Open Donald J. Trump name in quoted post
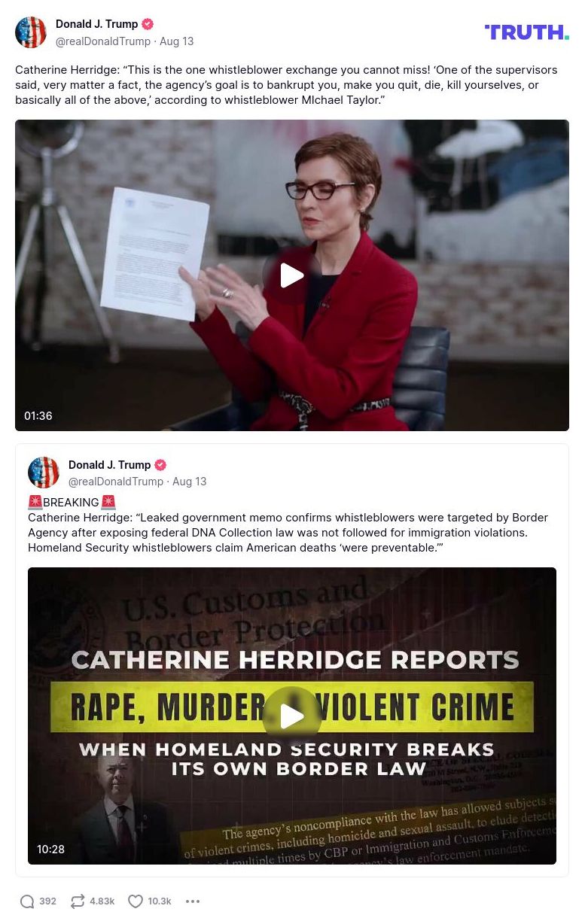Screen dimensions: 585x924 (109, 465)
